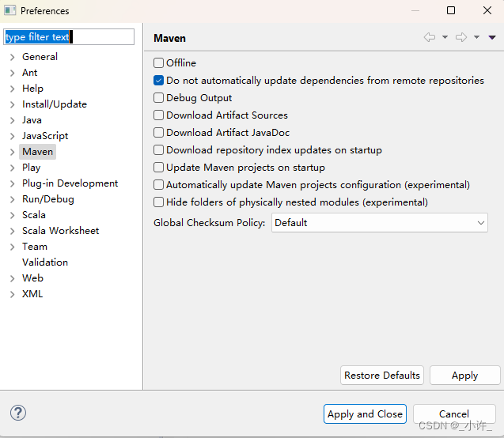The image size is (504, 438).
Task: Select Plug-in Development in the tree
Action: [x=70, y=183]
